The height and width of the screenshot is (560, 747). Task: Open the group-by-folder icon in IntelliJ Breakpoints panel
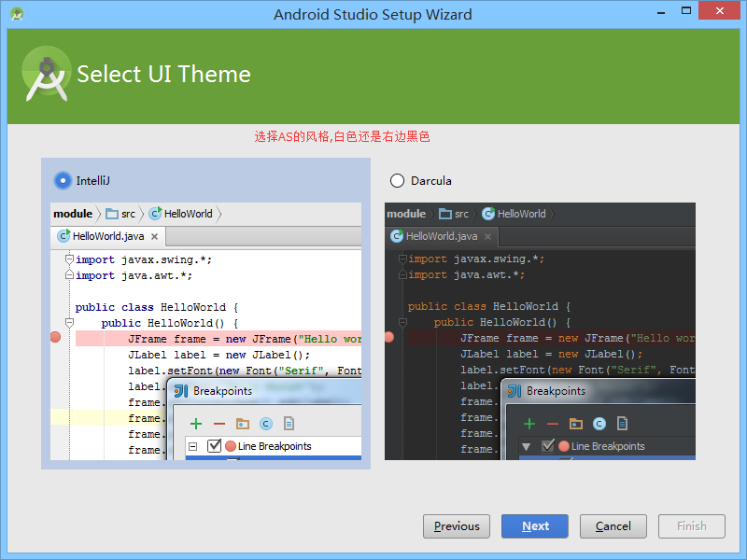pos(243,423)
